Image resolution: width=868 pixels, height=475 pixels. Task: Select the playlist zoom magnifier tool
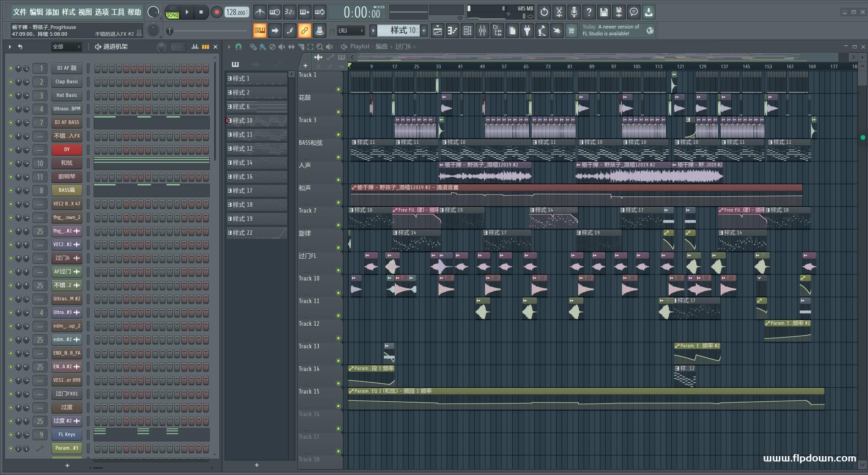tap(320, 47)
